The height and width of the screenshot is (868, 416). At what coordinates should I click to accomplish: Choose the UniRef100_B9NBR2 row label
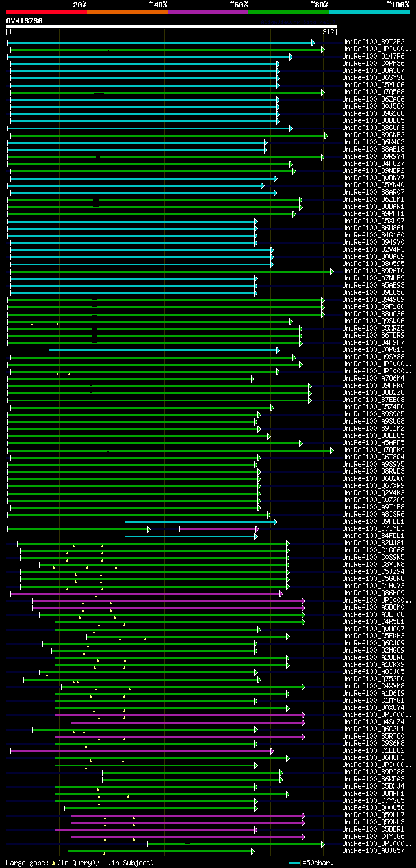pos(374,171)
